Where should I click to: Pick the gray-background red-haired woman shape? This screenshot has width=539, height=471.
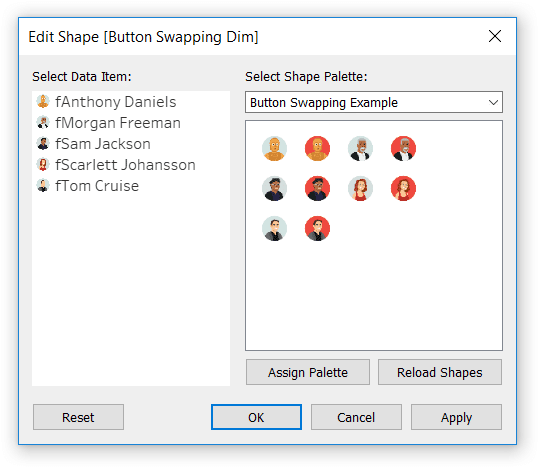(360, 188)
